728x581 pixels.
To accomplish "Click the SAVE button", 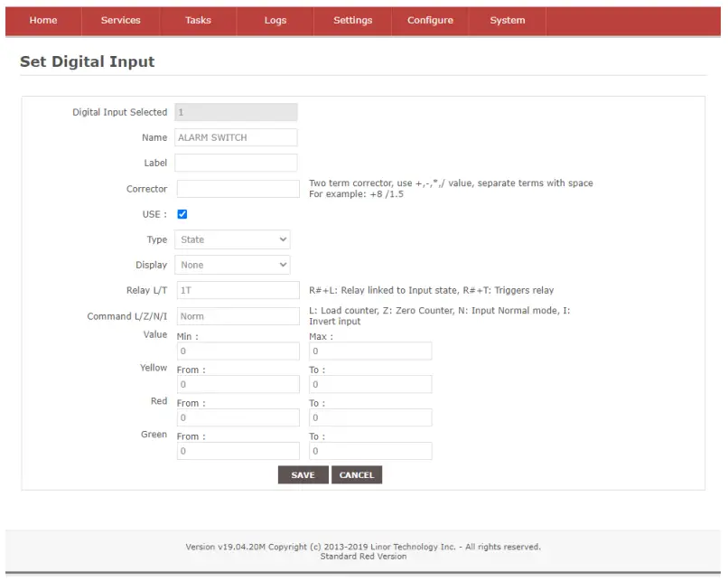I will (303, 475).
